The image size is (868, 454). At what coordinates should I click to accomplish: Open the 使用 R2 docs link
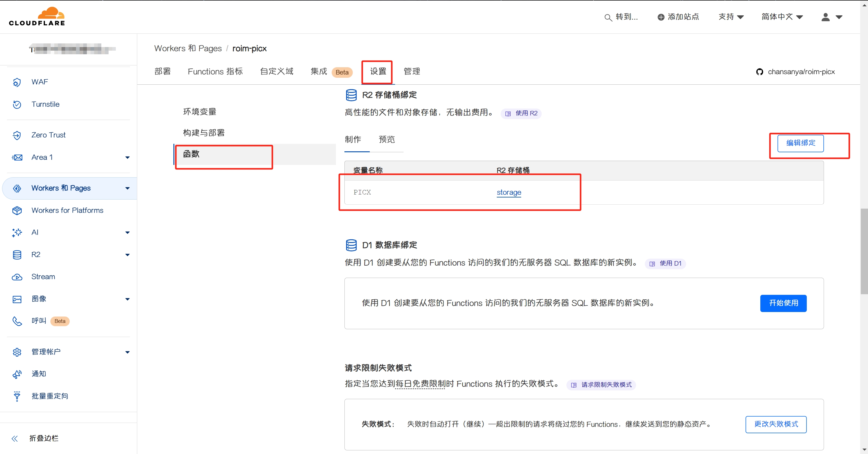(x=521, y=113)
